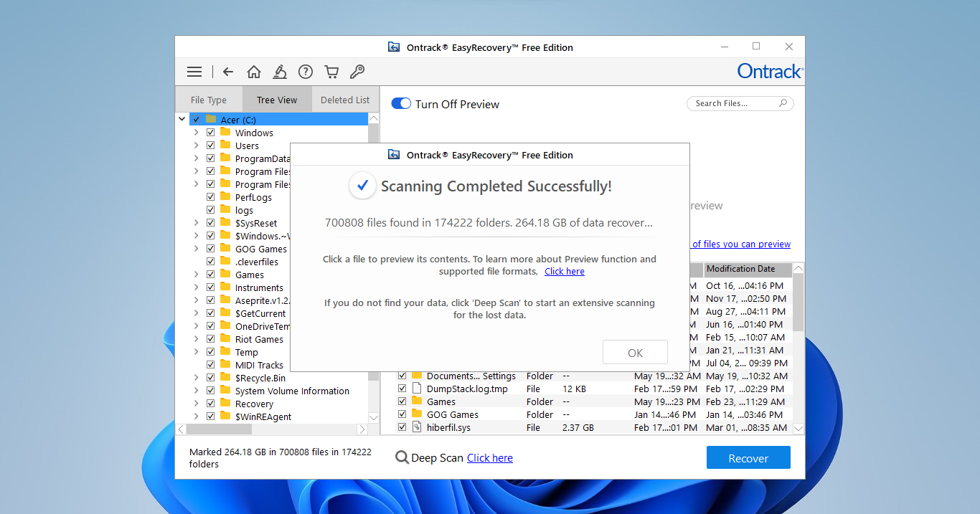980x514 pixels.
Task: Uncheck the Users folder checkbox
Action: (210, 146)
